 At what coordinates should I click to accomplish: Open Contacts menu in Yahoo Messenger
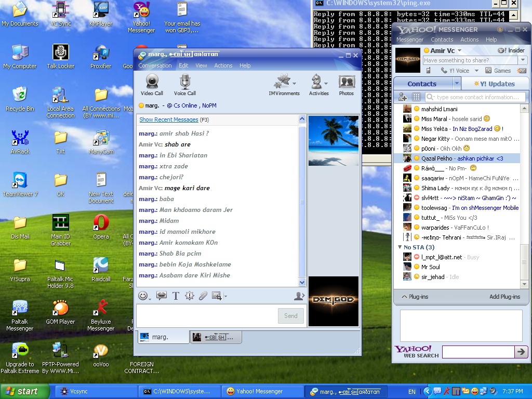pos(442,39)
